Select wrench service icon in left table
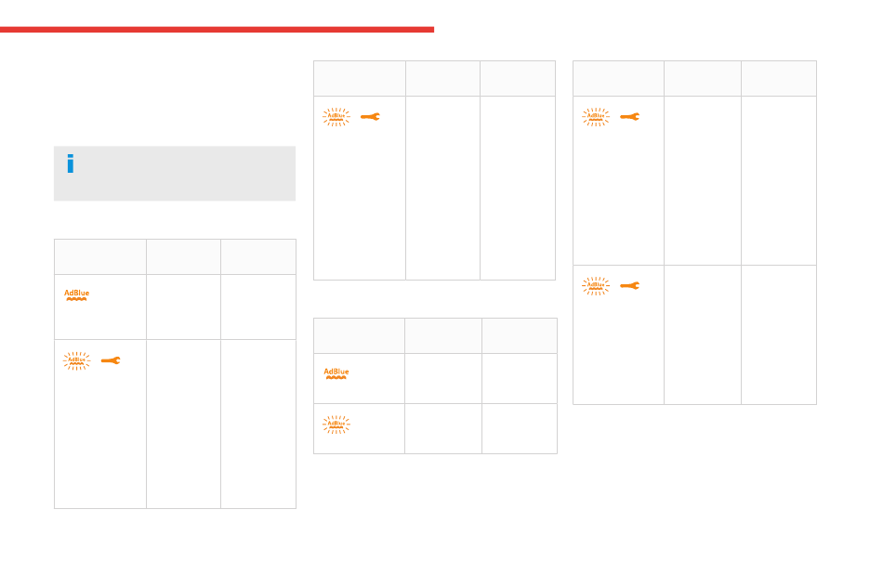Viewport: 883px width, 588px height. click(x=111, y=360)
